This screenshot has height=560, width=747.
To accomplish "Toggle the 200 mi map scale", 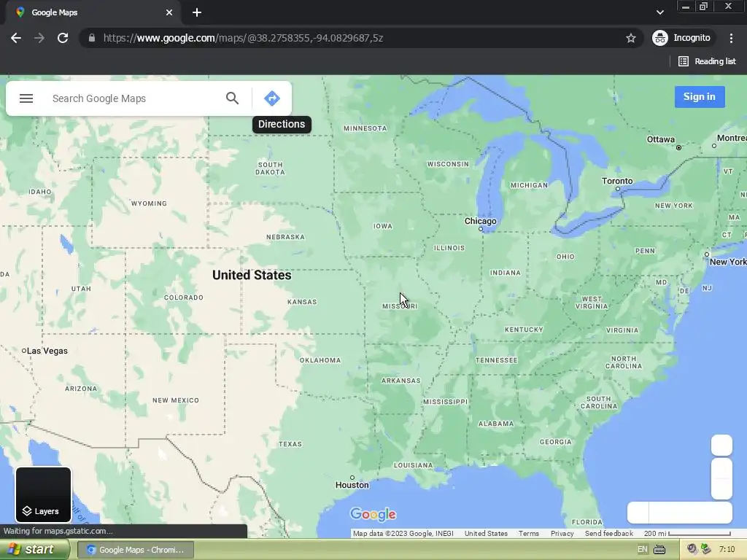I will point(687,533).
